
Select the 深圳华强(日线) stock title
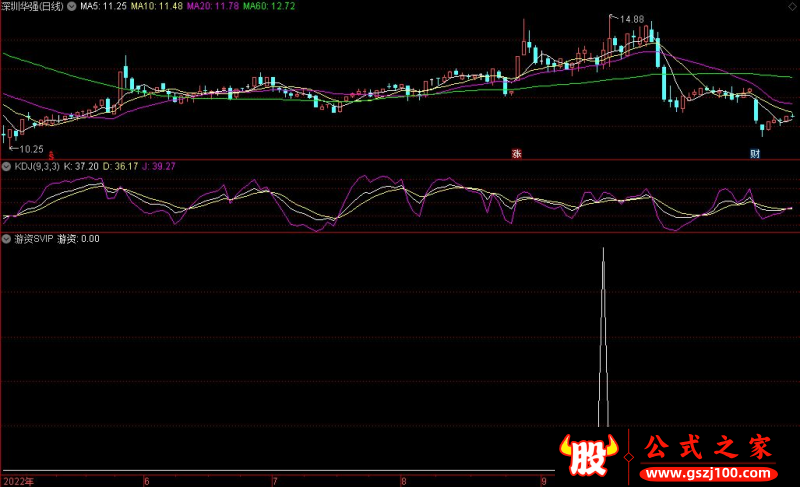pyautogui.click(x=33, y=7)
